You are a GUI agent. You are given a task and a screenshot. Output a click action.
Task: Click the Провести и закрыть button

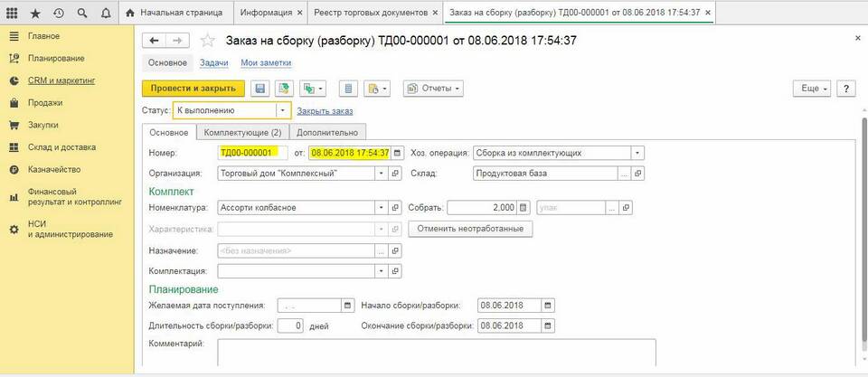[x=193, y=89]
